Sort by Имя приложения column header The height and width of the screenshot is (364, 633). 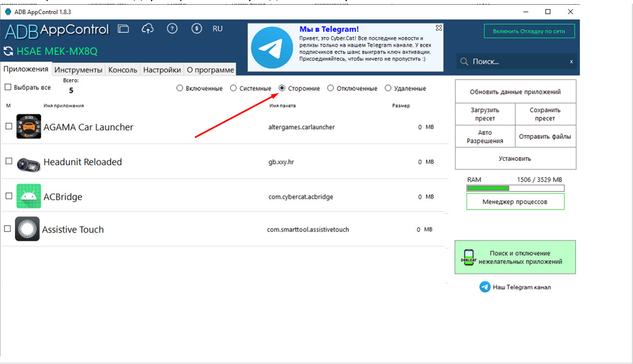(64, 106)
